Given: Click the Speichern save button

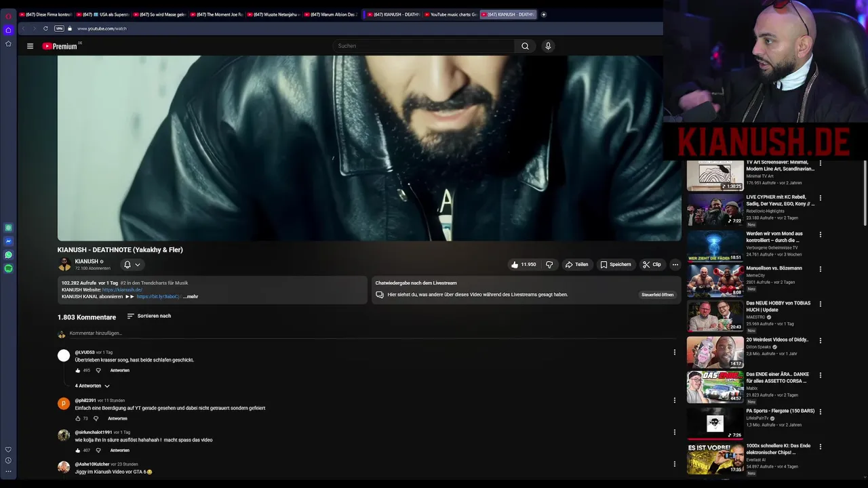Looking at the screenshot, I should (616, 264).
